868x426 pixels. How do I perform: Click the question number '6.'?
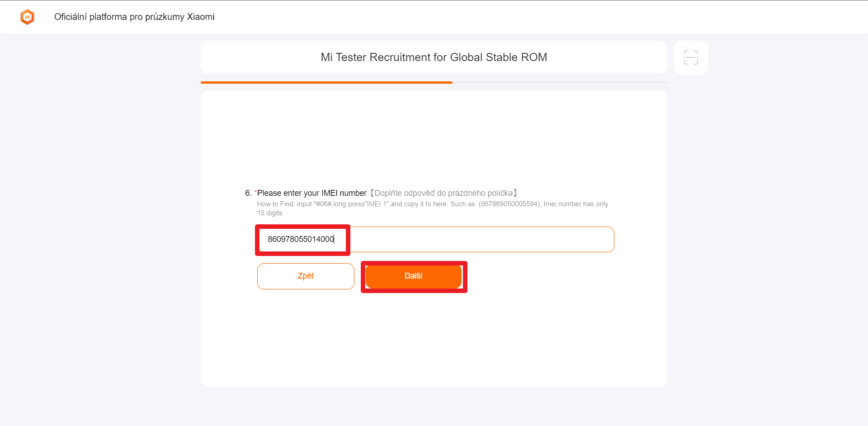tap(248, 193)
